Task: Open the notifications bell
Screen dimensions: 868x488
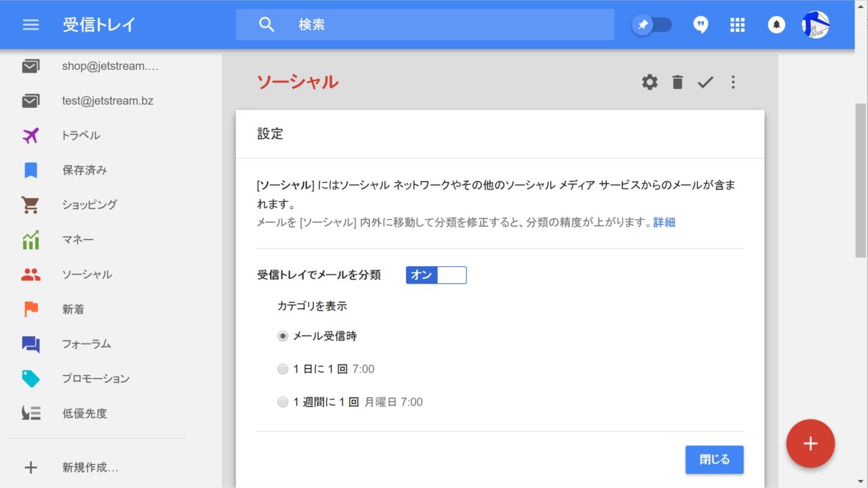Action: (x=776, y=25)
